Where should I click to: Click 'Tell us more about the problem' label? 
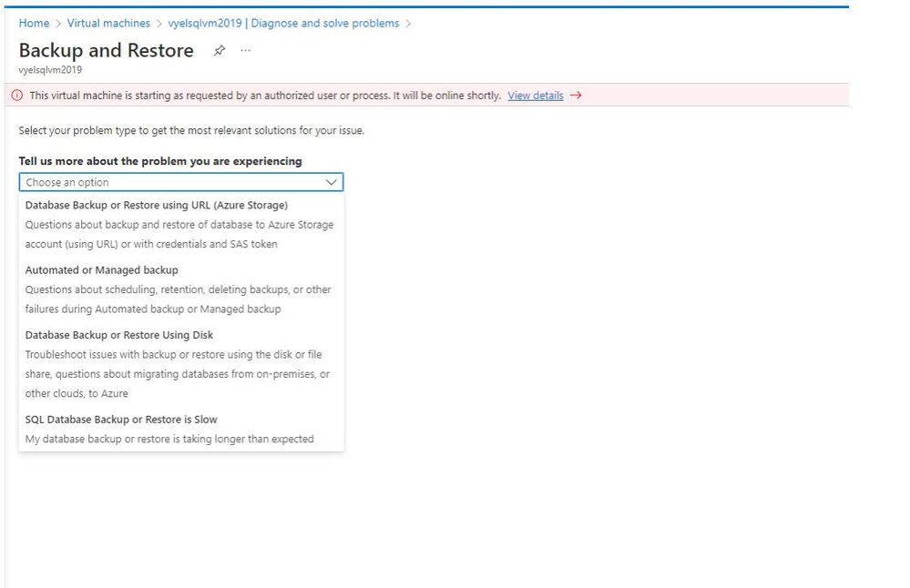pos(160,161)
